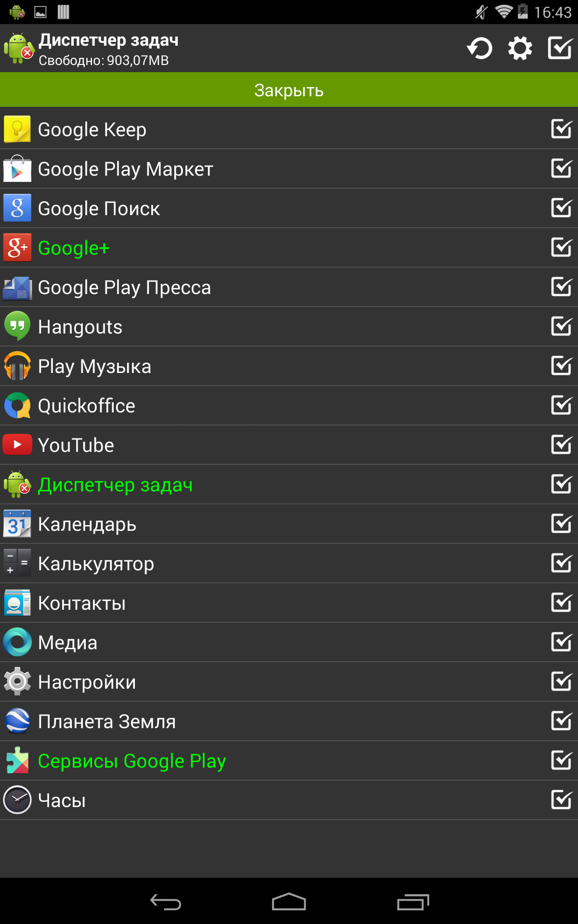Screen dimensions: 578x924
Task: Select the Калькулятор list entry
Action: tap(289, 564)
